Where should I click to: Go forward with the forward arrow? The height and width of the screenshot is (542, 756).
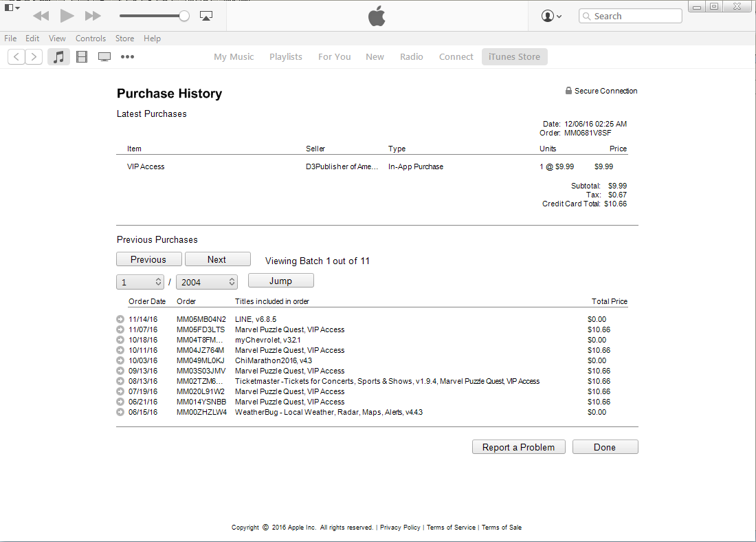pyautogui.click(x=34, y=57)
